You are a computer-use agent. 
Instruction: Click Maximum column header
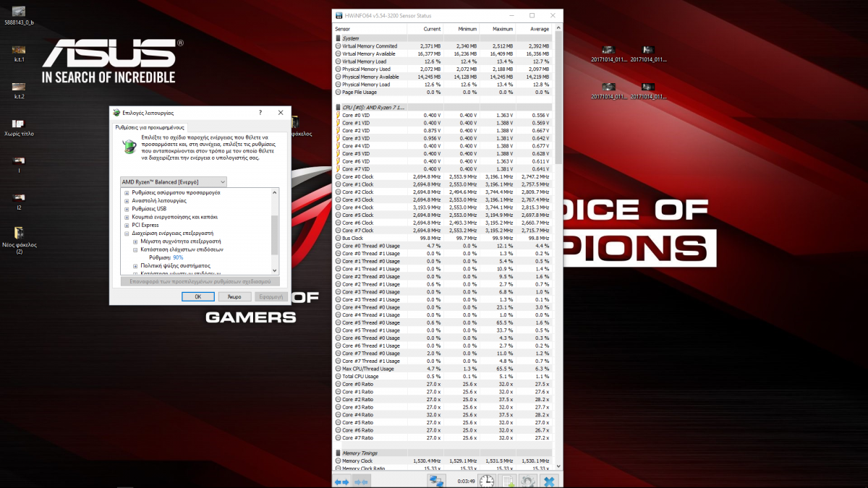tap(497, 29)
